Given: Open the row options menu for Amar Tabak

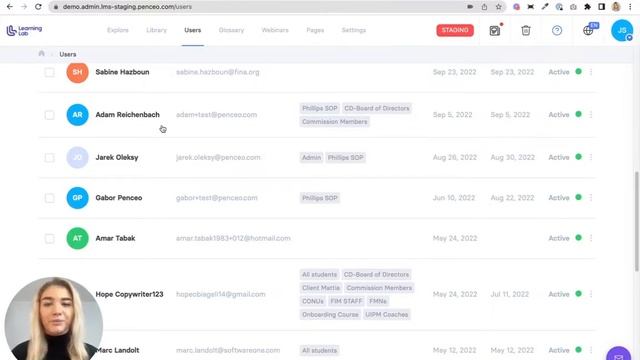Looking at the screenshot, I should pos(591,238).
